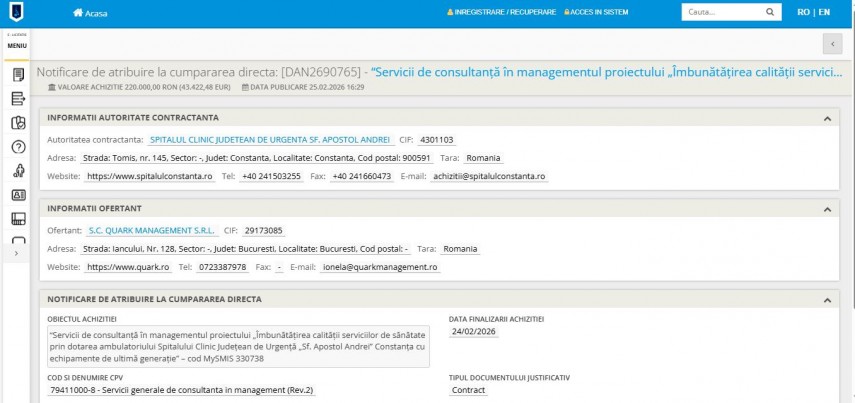Click the list-with-arrow sidebar icon
This screenshot has height=403, width=855.
[17, 99]
